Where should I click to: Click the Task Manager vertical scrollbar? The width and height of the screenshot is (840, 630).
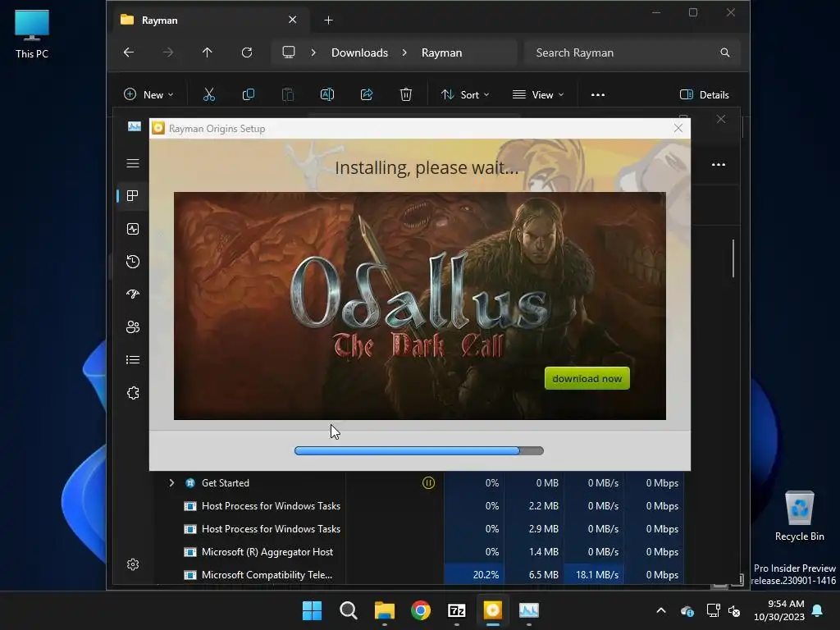pyautogui.click(x=733, y=258)
